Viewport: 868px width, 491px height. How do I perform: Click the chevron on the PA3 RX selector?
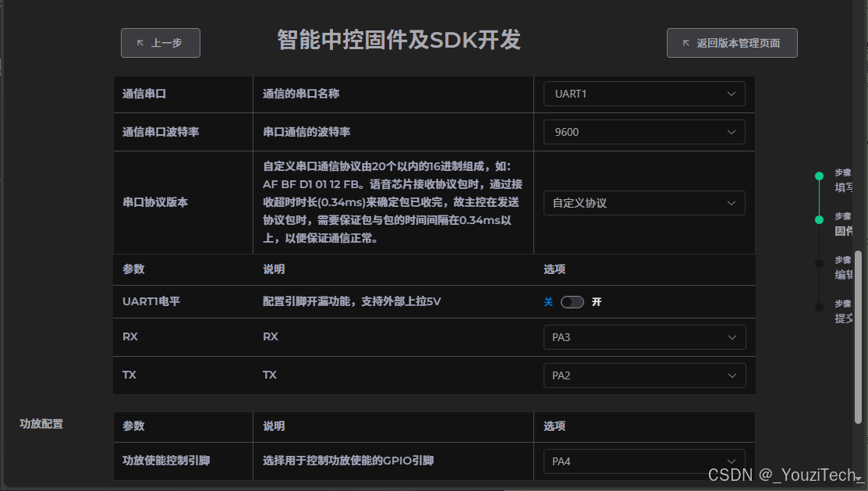(x=732, y=336)
